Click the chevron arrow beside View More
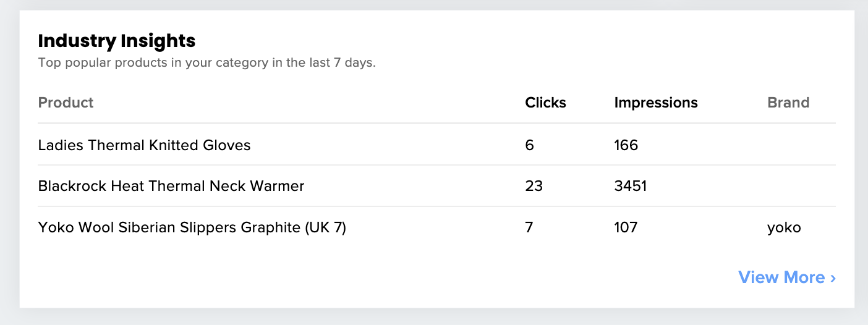Screen dimensions: 868x325 833,278
